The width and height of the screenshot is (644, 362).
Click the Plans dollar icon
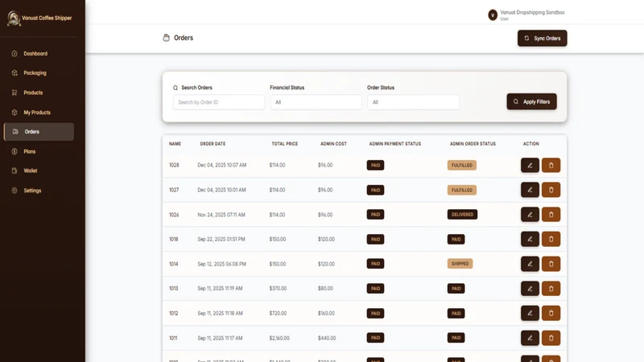[14, 151]
